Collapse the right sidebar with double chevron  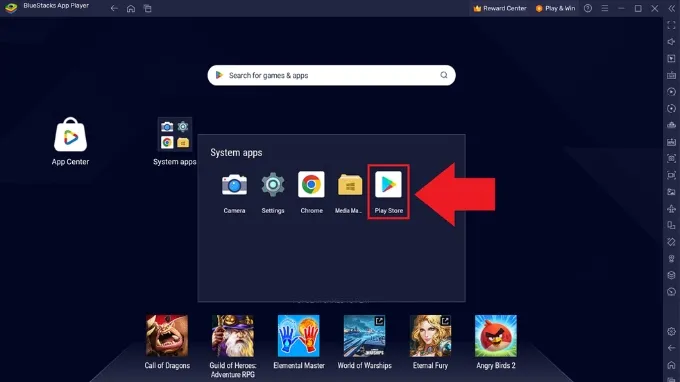671,8
